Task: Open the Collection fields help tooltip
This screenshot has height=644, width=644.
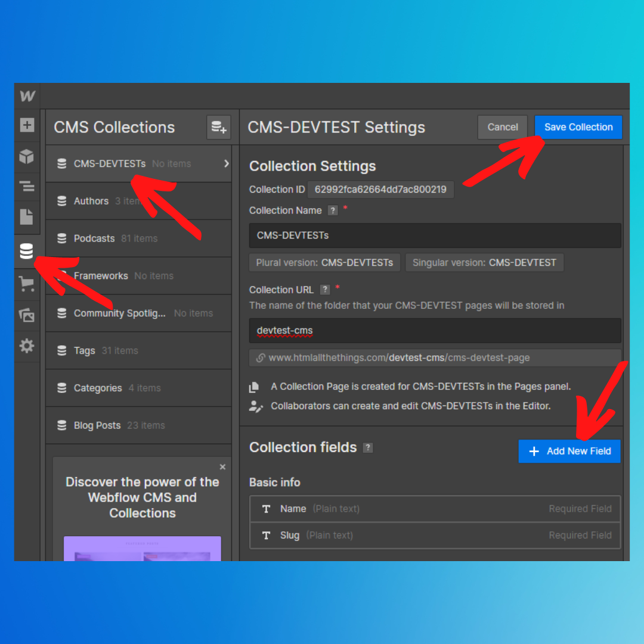Action: click(x=368, y=448)
